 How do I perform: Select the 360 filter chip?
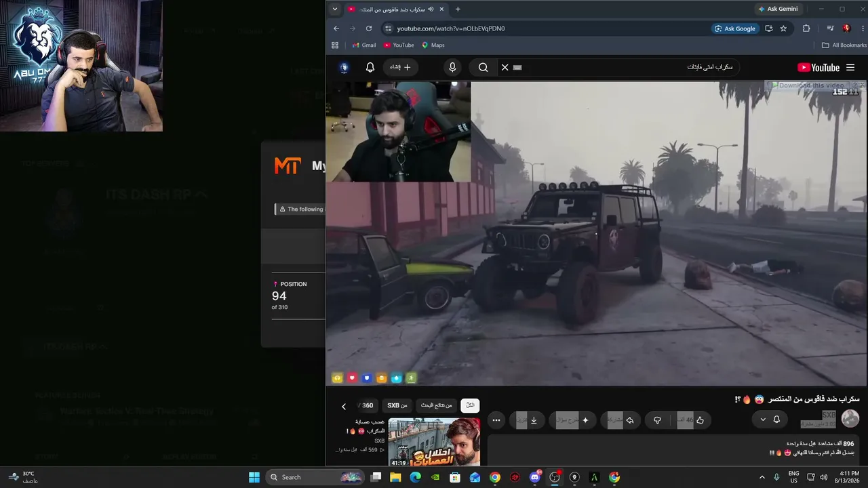click(x=368, y=405)
